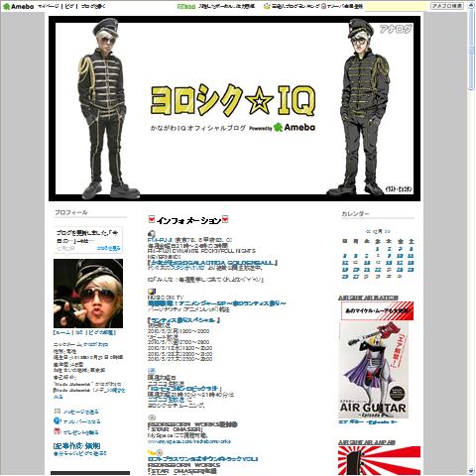The height and width of the screenshot is (476, 476).
Task: Click the Ameba member registration icon
Action: click(323, 6)
